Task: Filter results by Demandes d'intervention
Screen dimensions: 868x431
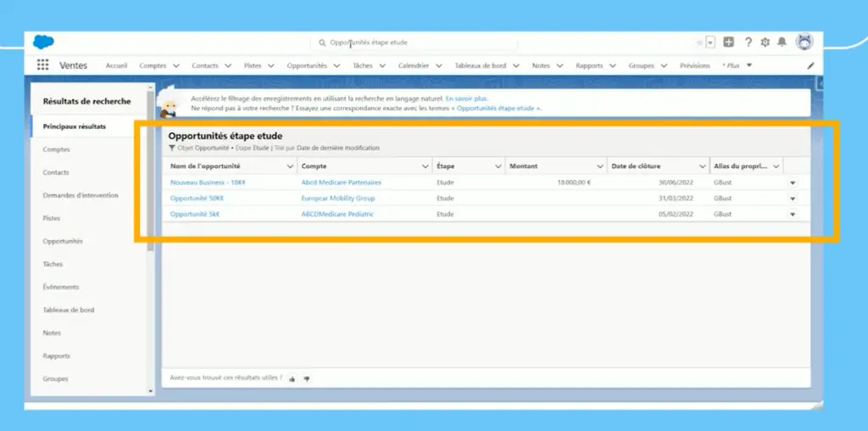Action: 81,195
